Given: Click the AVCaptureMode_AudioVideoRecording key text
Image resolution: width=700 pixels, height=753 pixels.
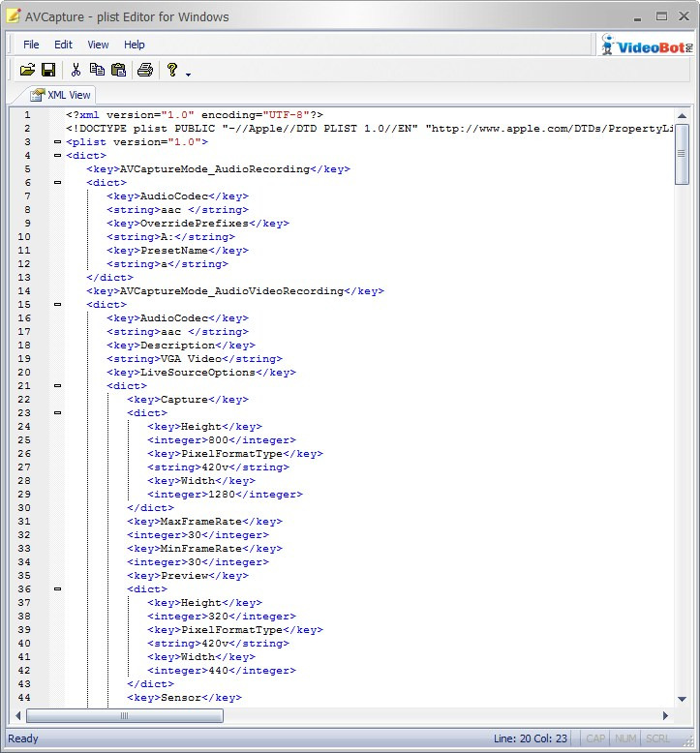Looking at the screenshot, I should [231, 291].
